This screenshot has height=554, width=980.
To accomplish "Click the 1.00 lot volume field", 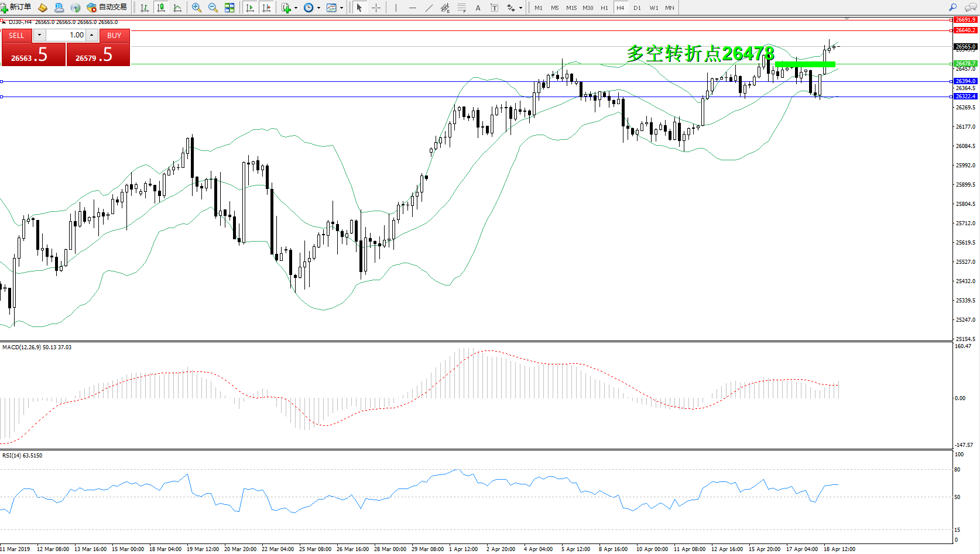I will coord(66,35).
